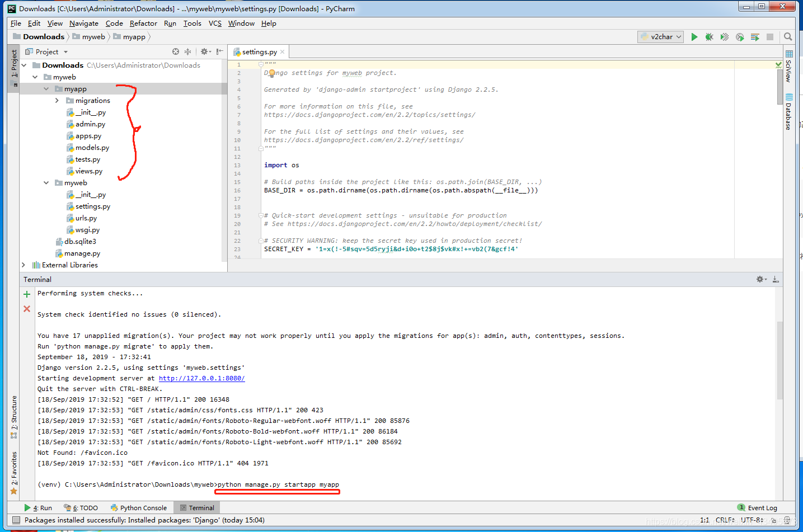
Task: Hide the Project tool window
Action: pyautogui.click(x=220, y=51)
